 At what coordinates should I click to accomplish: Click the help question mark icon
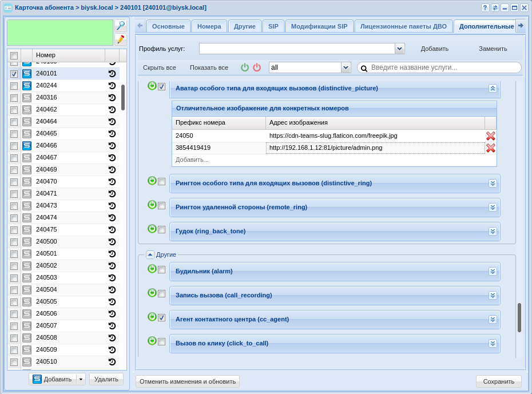485,7
